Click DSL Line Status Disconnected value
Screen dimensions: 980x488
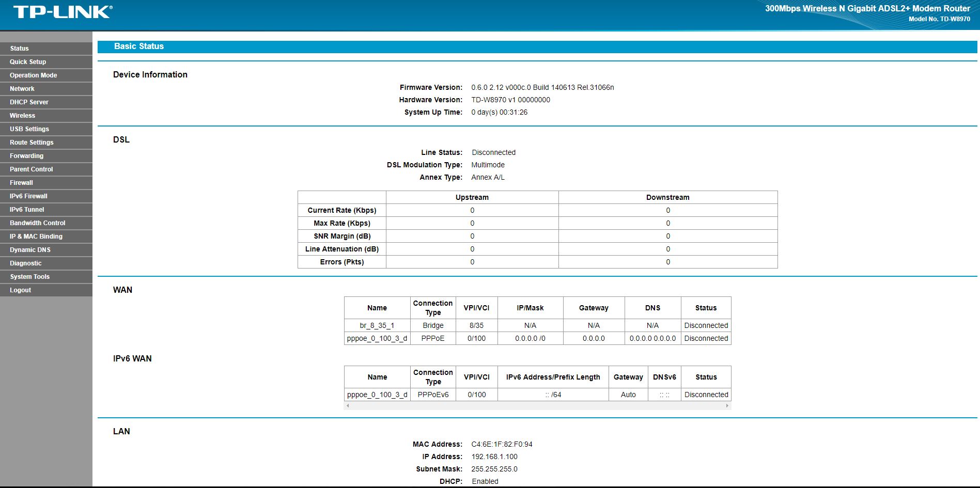coord(493,152)
